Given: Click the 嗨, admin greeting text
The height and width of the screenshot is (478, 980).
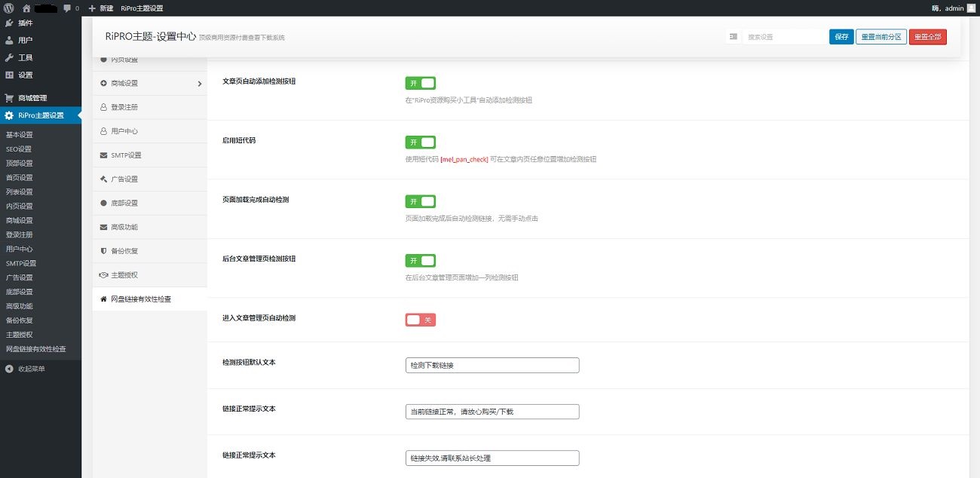Looking at the screenshot, I should coord(948,8).
